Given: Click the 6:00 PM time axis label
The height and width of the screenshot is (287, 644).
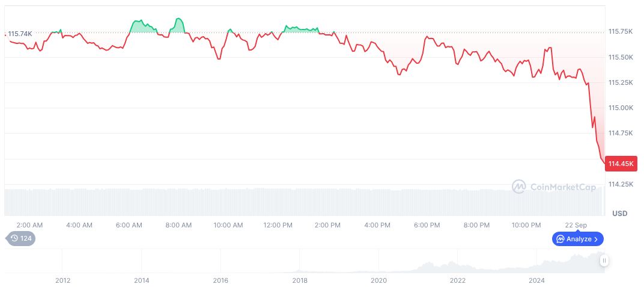Looking at the screenshot, I should click(427, 225).
